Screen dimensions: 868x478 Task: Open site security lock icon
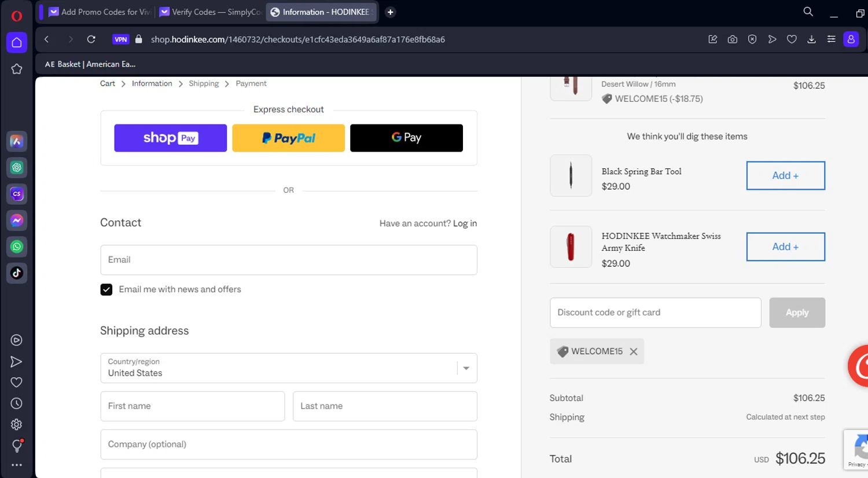click(138, 39)
